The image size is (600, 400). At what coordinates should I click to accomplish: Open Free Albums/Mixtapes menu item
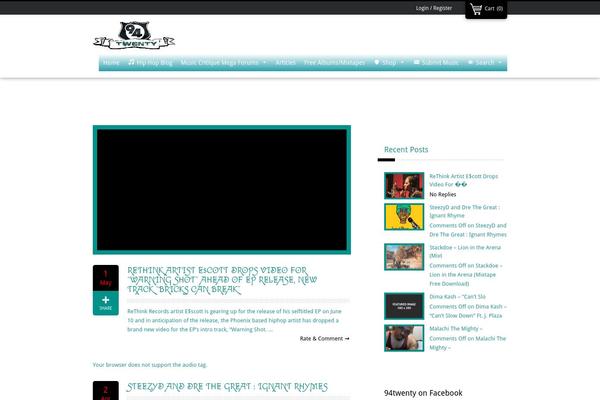pos(334,62)
